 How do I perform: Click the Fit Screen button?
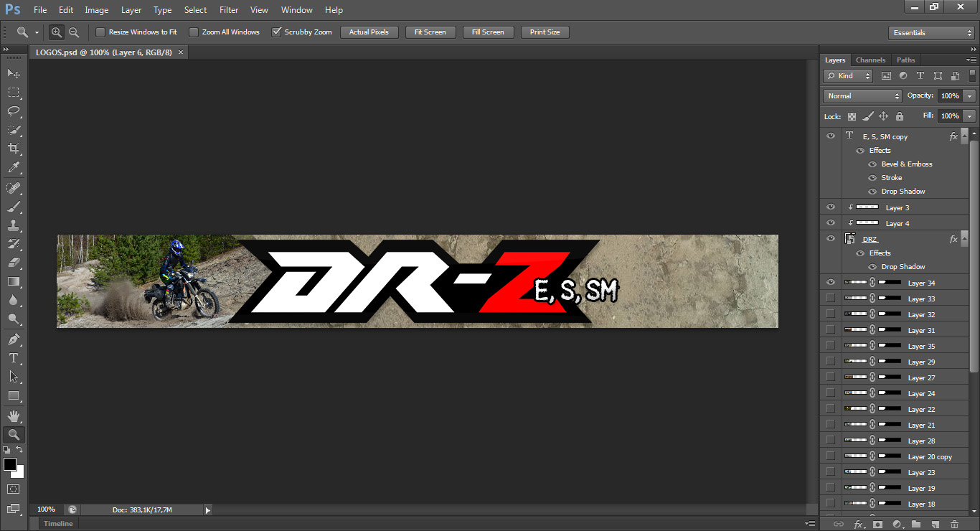(x=430, y=32)
